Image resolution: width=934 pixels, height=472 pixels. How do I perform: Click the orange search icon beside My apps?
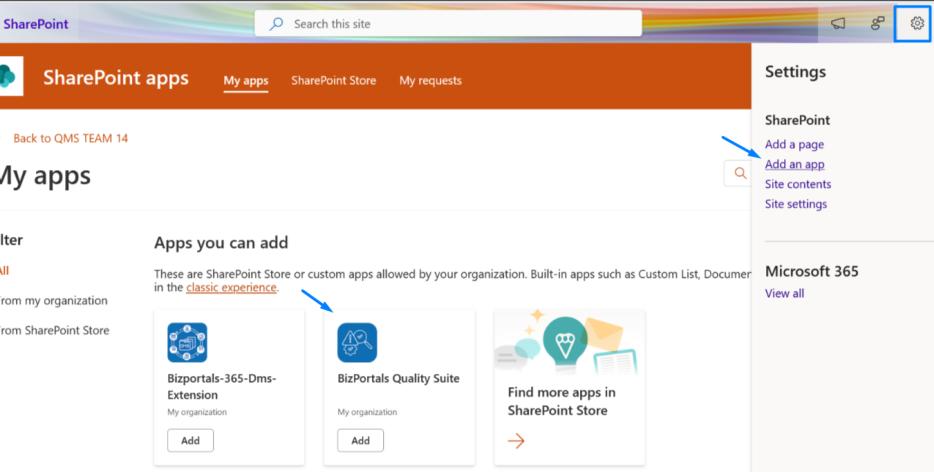coord(740,173)
